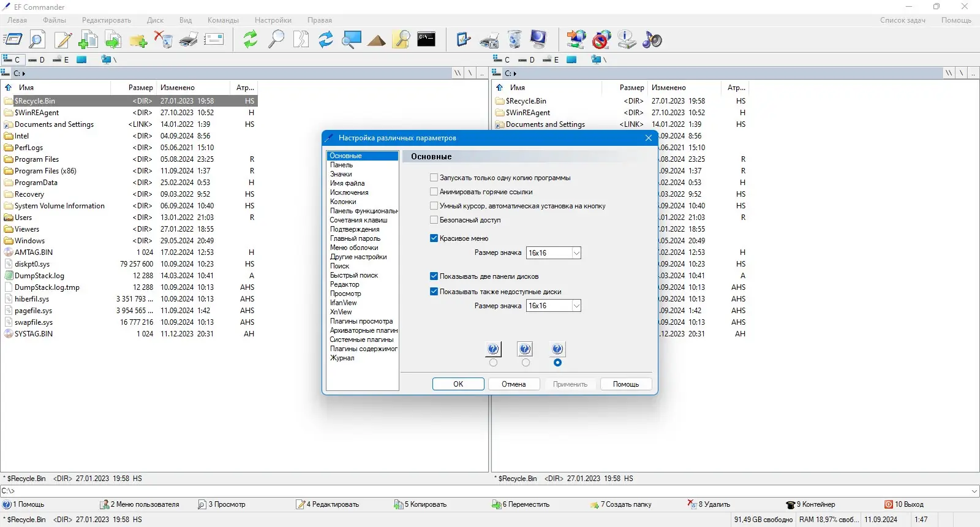Toggle Показывать также недоступные диски
Viewport: 980px width, 527px height.
434,292
